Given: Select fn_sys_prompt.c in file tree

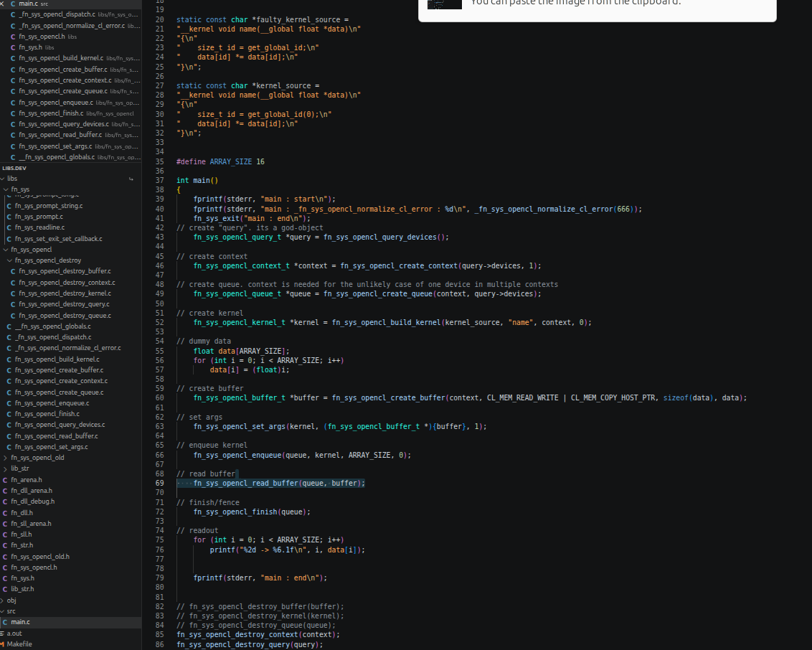Looking at the screenshot, I should pyautogui.click(x=70, y=217).
